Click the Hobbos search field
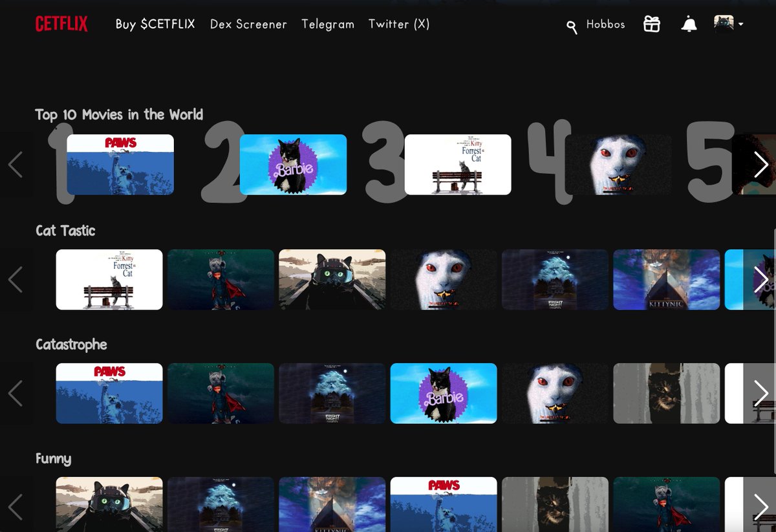 (606, 25)
